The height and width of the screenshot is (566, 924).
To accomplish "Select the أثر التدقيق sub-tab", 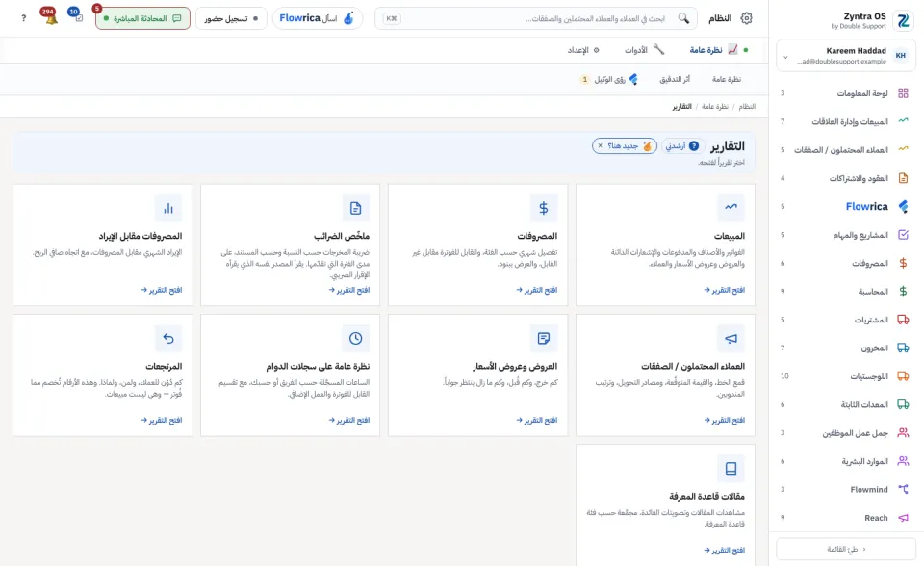I will click(674, 79).
